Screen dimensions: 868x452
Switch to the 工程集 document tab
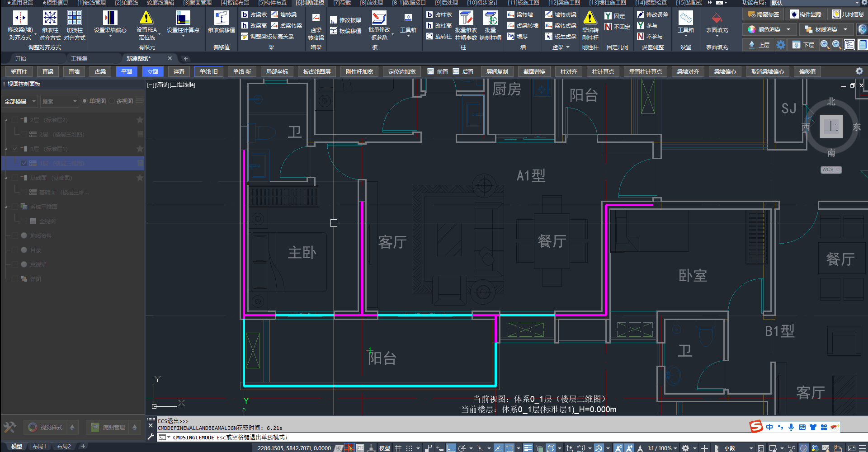click(x=79, y=59)
